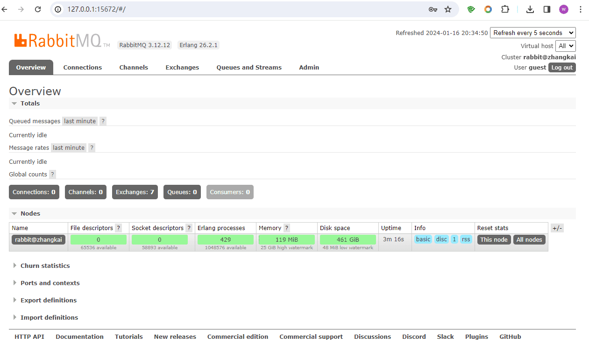Open the GitHub footer link
This screenshot has height=364, width=589.
pos(510,336)
